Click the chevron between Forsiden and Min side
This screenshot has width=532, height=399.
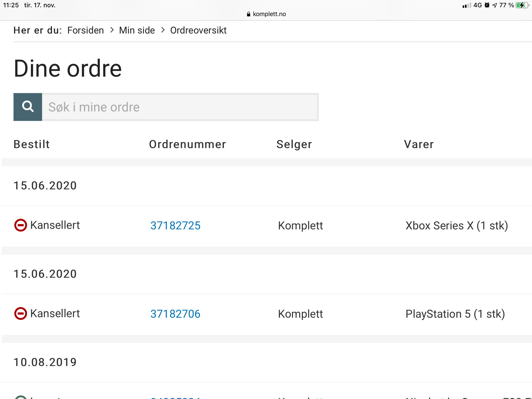click(x=112, y=30)
